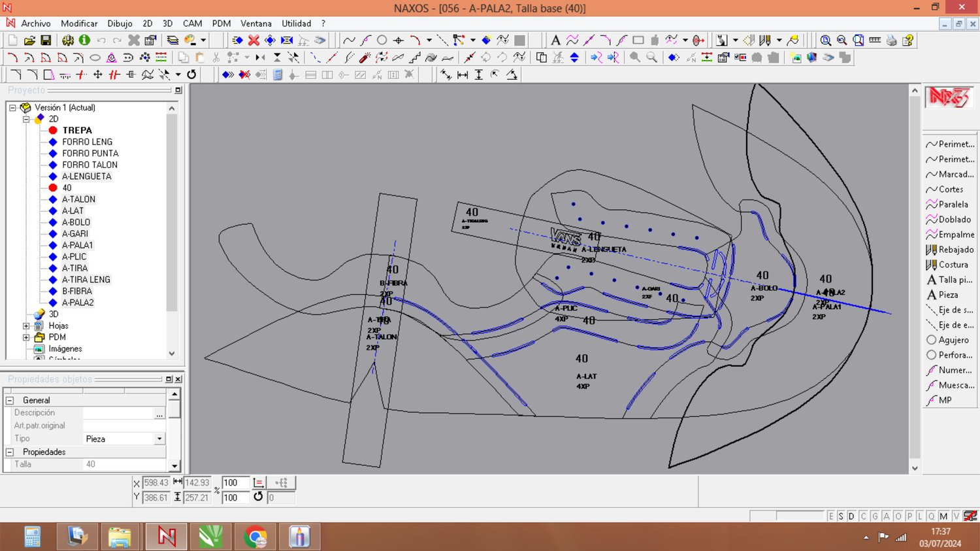Image resolution: width=980 pixels, height=551 pixels.
Task: Open the Modificar menu
Action: tap(79, 24)
